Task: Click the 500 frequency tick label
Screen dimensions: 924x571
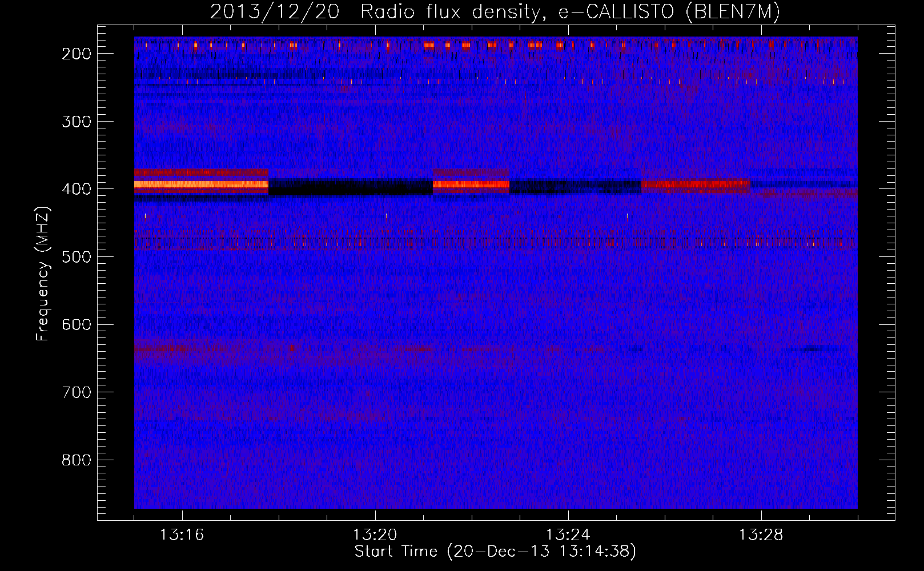Action: tap(77, 257)
